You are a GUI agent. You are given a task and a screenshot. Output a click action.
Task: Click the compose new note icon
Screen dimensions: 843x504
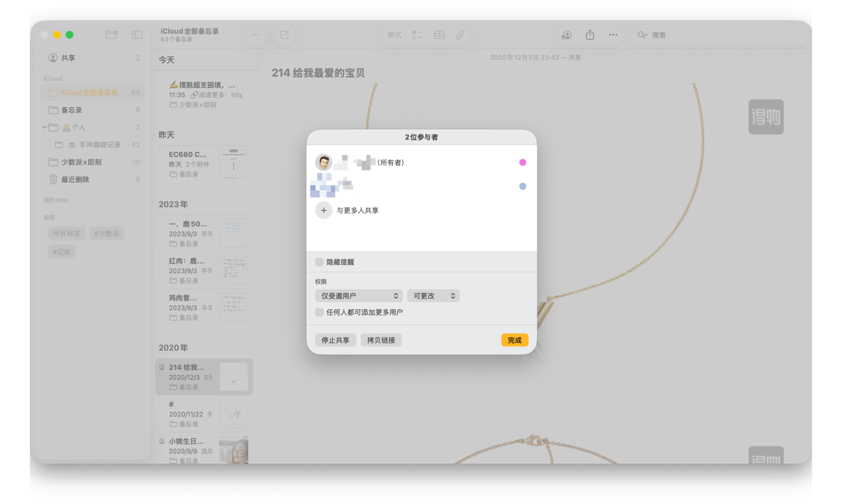tap(285, 35)
